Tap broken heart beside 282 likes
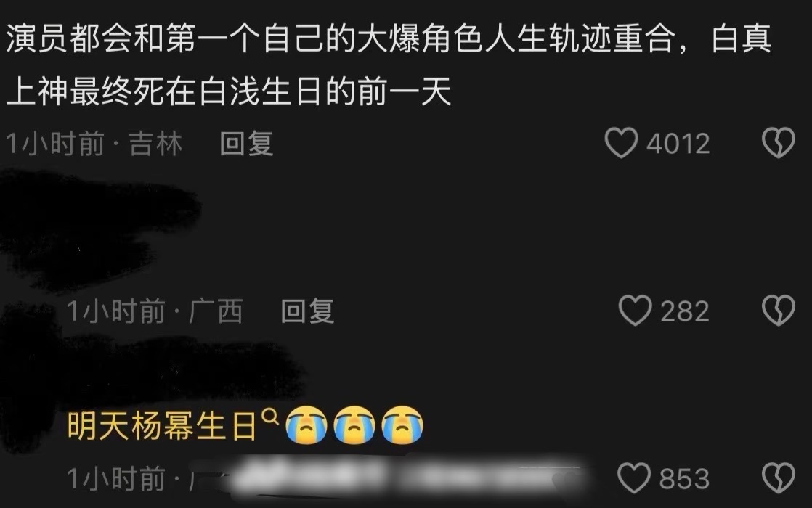This screenshot has width=812, height=508. (x=778, y=311)
